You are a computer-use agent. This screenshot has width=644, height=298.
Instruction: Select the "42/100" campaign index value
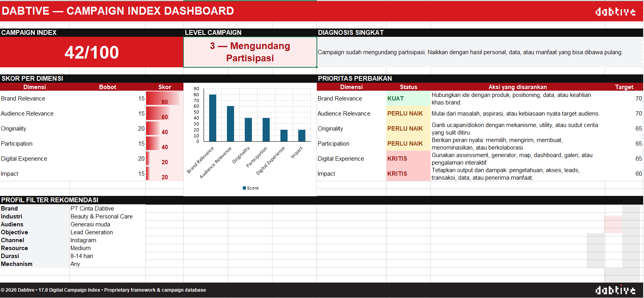pos(91,52)
